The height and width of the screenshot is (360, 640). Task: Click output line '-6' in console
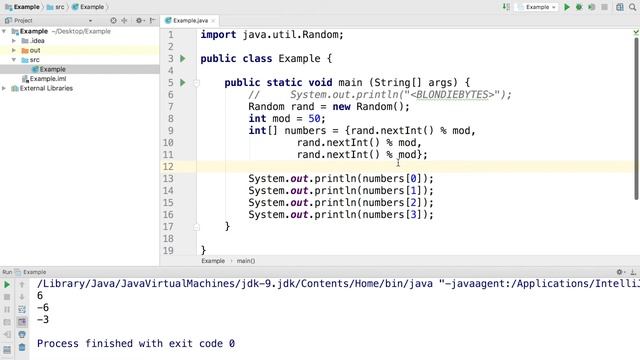(43, 308)
